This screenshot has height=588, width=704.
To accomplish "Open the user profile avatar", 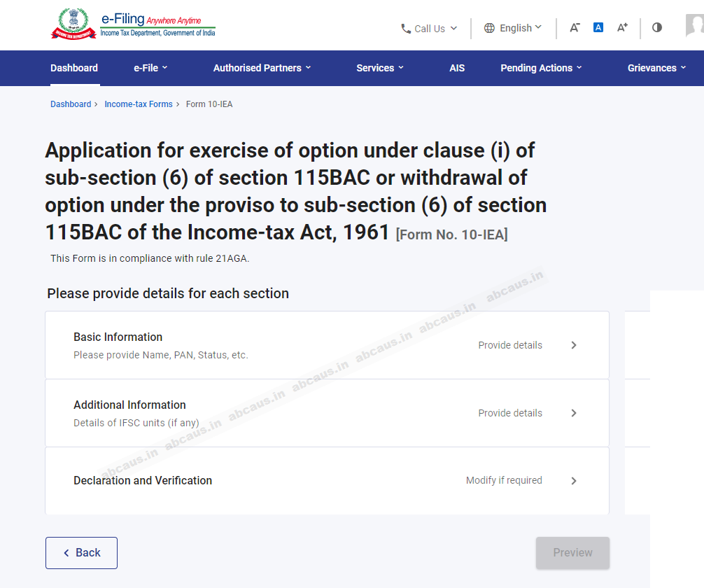I will coord(695,26).
